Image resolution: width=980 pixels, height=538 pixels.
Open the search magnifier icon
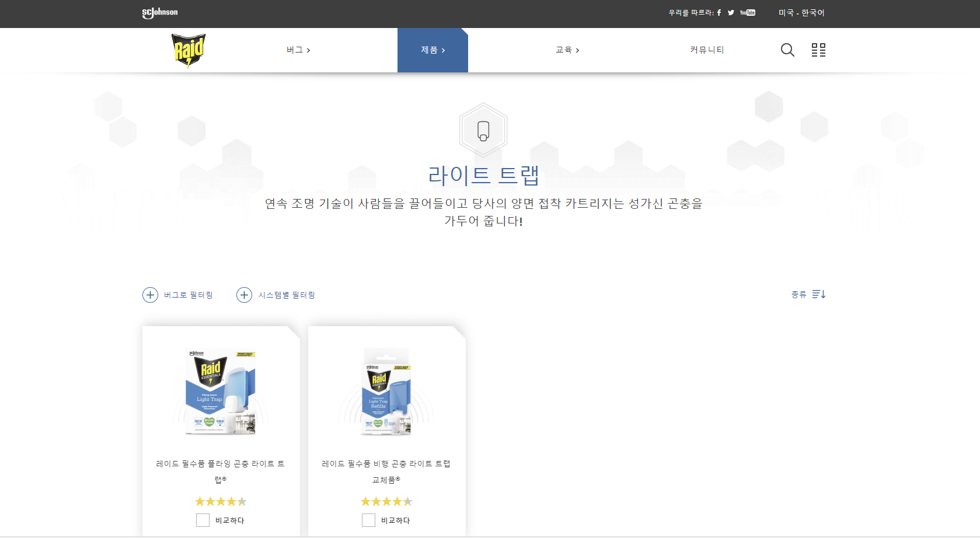click(x=787, y=50)
